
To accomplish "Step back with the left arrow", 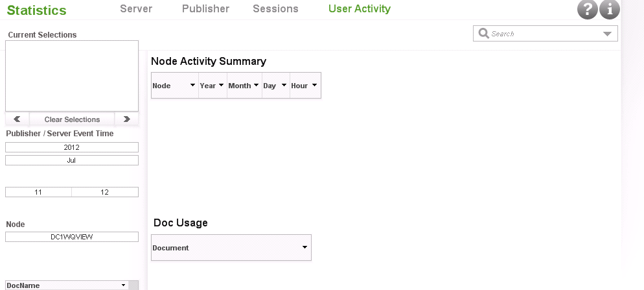I will [17, 119].
